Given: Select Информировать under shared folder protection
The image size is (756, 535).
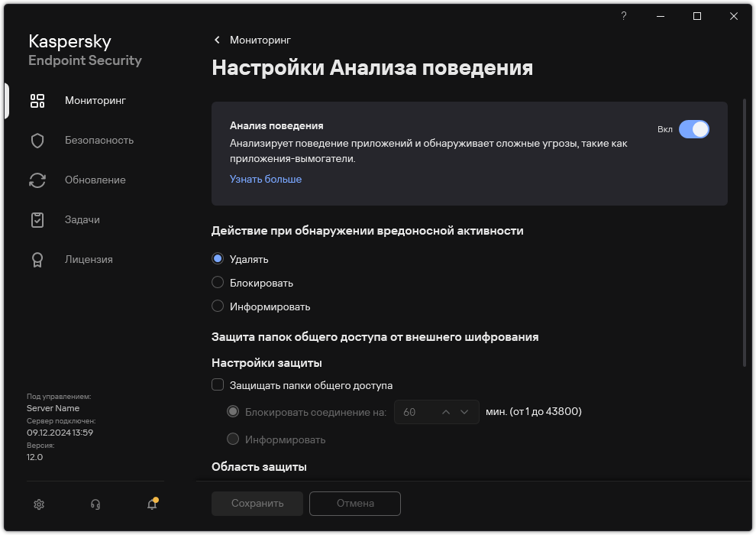Looking at the screenshot, I should pos(233,439).
